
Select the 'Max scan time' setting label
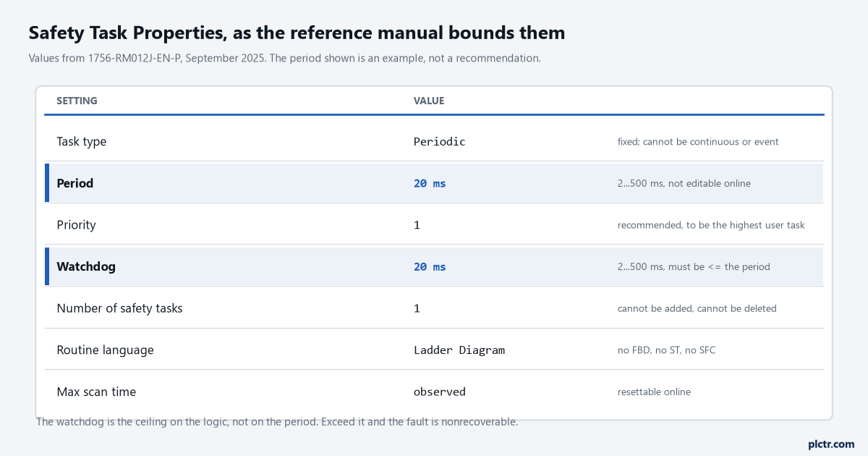click(96, 392)
